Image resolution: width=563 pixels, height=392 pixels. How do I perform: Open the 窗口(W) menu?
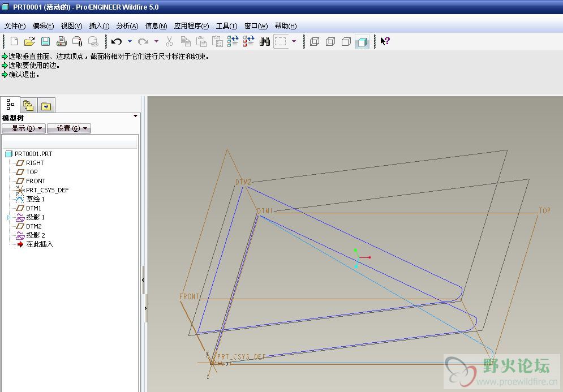coord(256,26)
